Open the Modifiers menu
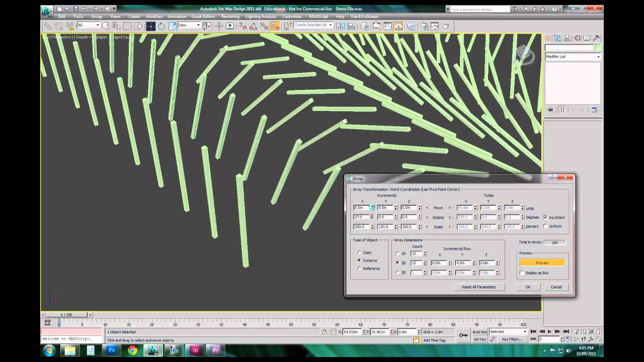This screenshot has width=644, height=362. tap(154, 17)
